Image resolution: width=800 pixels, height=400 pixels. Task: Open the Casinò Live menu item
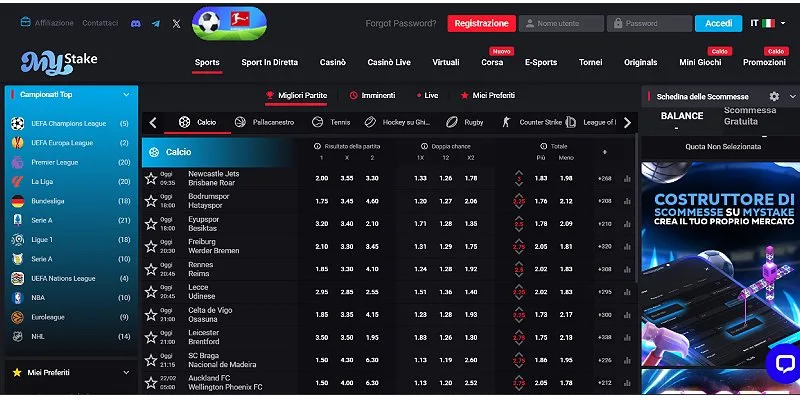[389, 62]
